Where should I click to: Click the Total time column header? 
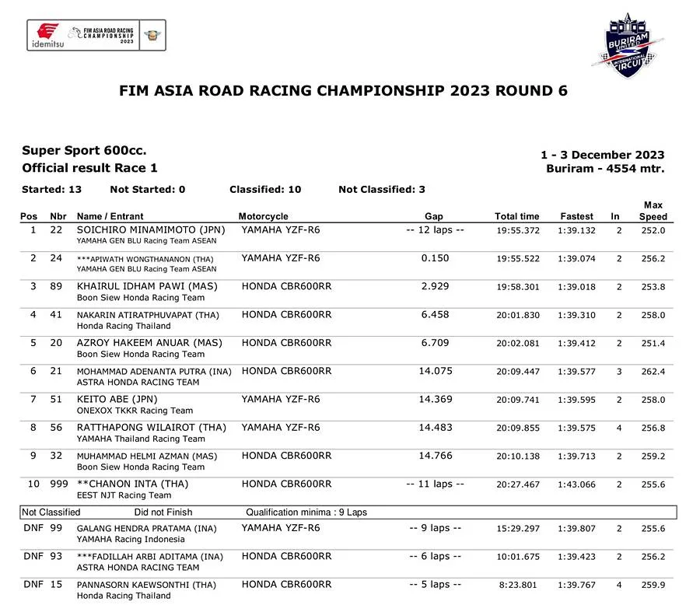pyautogui.click(x=516, y=216)
